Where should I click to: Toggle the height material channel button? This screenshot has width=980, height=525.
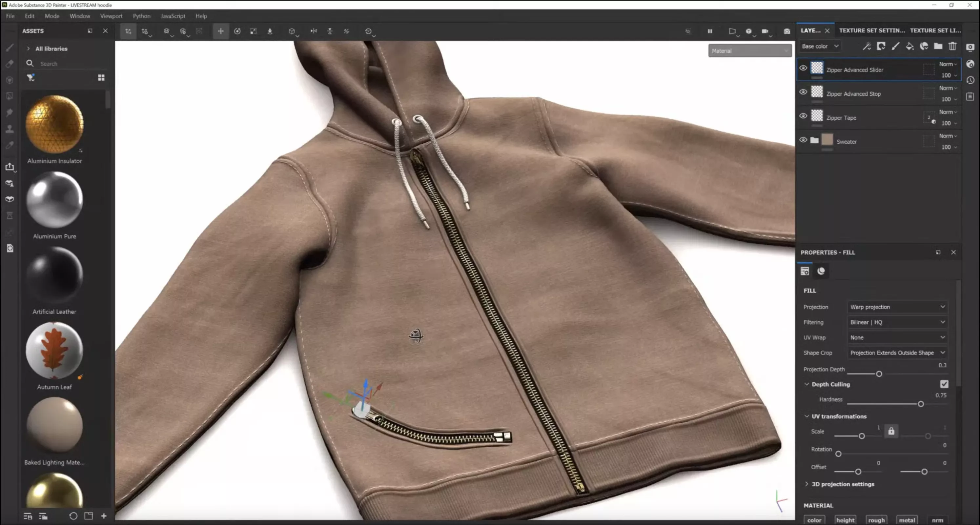[x=845, y=520]
